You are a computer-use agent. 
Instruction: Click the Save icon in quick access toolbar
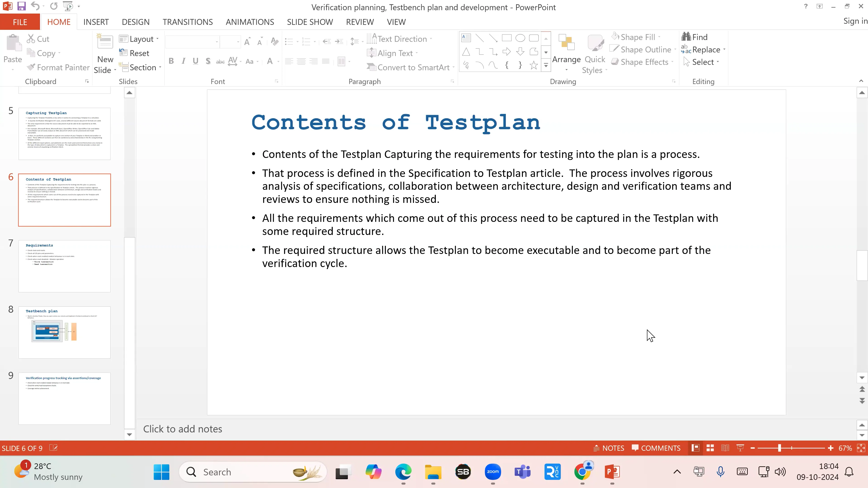pos(21,6)
